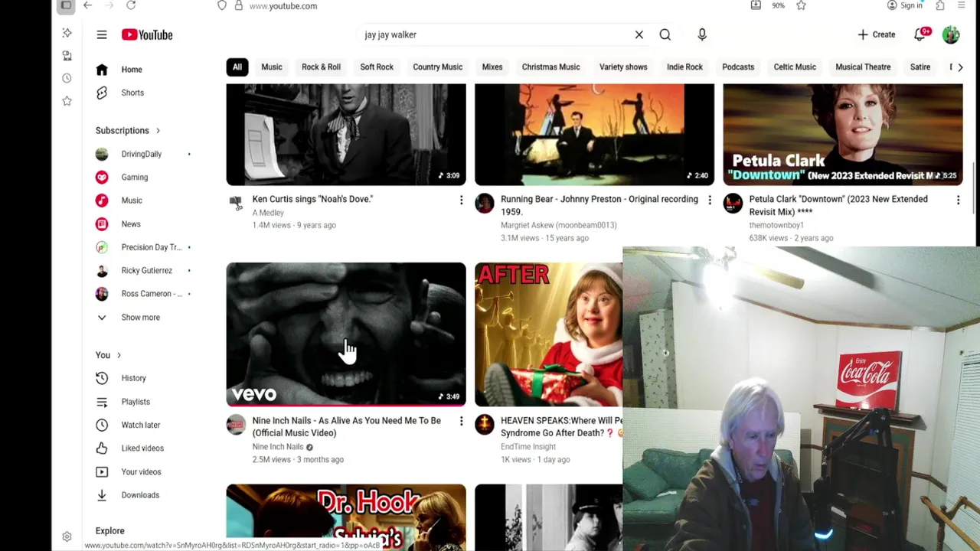Click the magnifier search button
The width and height of the screenshot is (980, 551).
[665, 34]
